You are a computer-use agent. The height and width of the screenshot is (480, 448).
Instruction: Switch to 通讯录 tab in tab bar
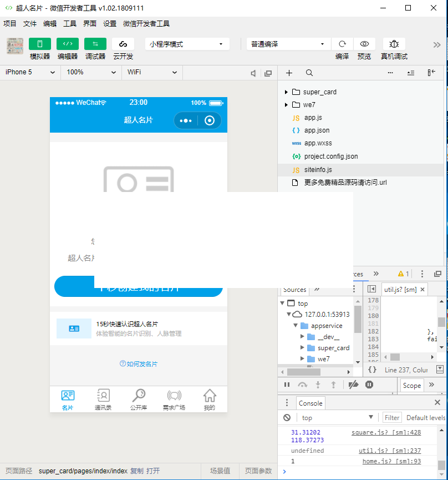103,400
